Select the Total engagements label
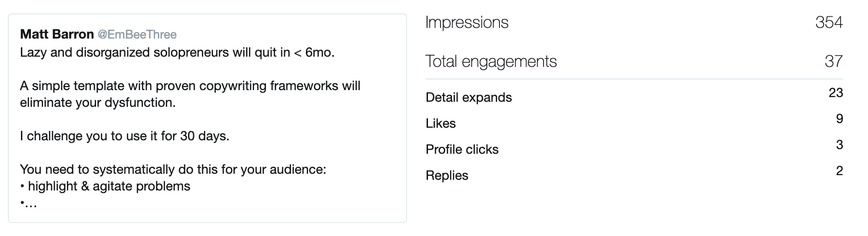This screenshot has height=236, width=868. coord(491,61)
